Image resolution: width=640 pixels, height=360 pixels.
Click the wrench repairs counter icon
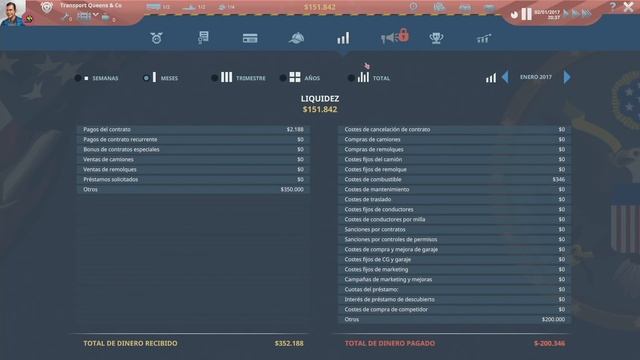pos(65,17)
